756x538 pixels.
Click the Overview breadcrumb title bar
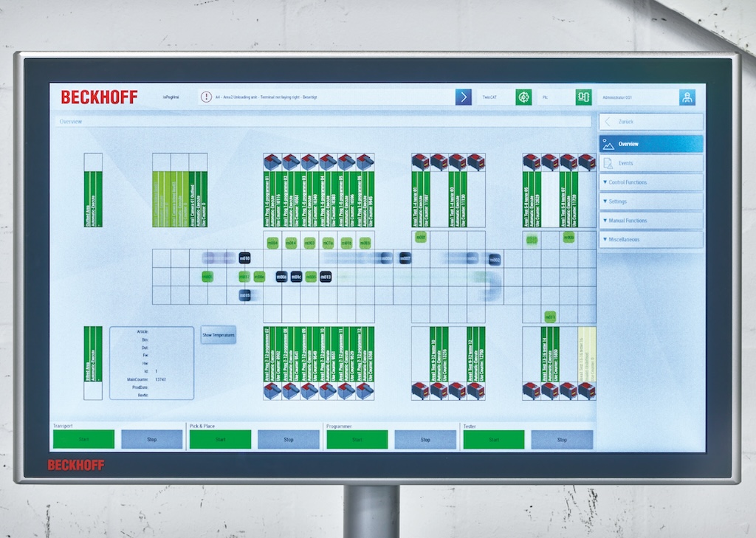pyautogui.click(x=323, y=122)
